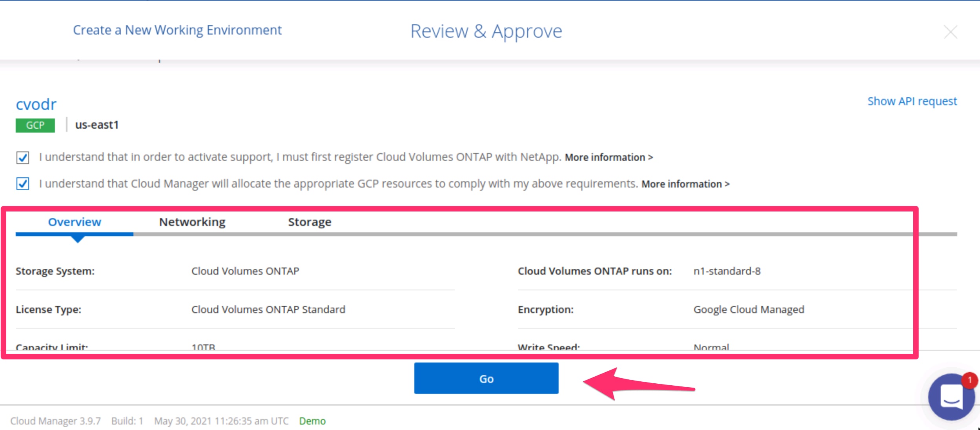The width and height of the screenshot is (980, 430).
Task: Uncheck the GCP resources allocation checkbox
Action: (23, 184)
